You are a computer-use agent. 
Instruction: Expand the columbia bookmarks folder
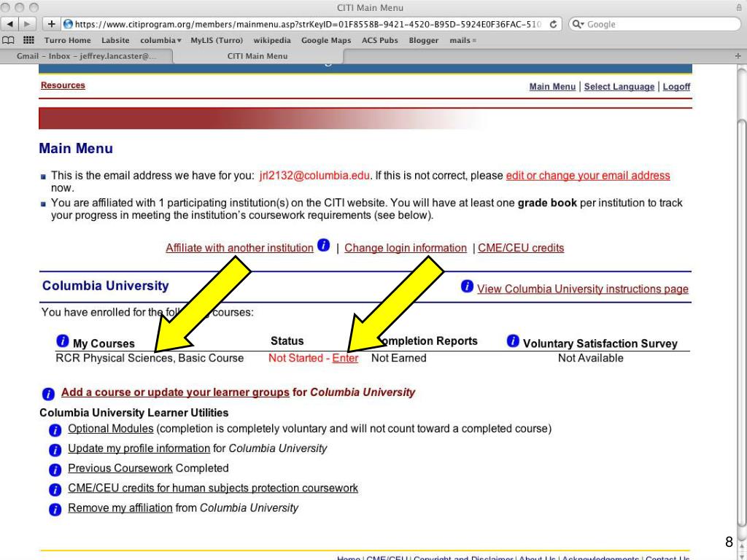160,41
